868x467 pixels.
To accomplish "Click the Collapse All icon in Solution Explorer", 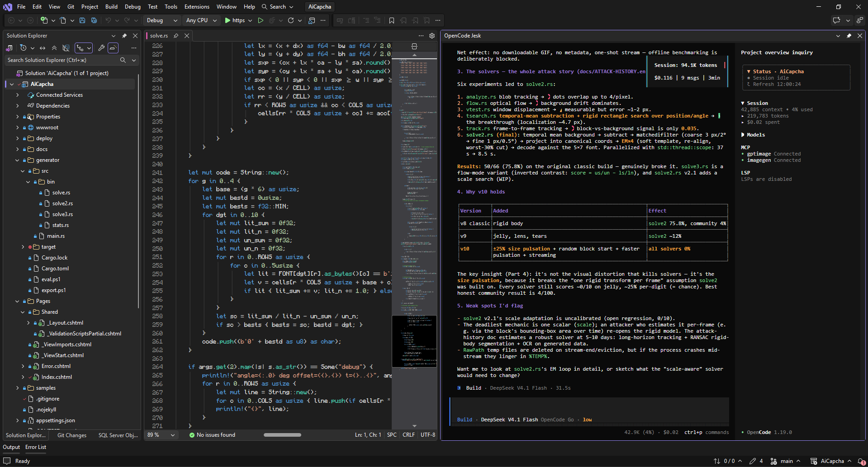I will tap(54, 48).
